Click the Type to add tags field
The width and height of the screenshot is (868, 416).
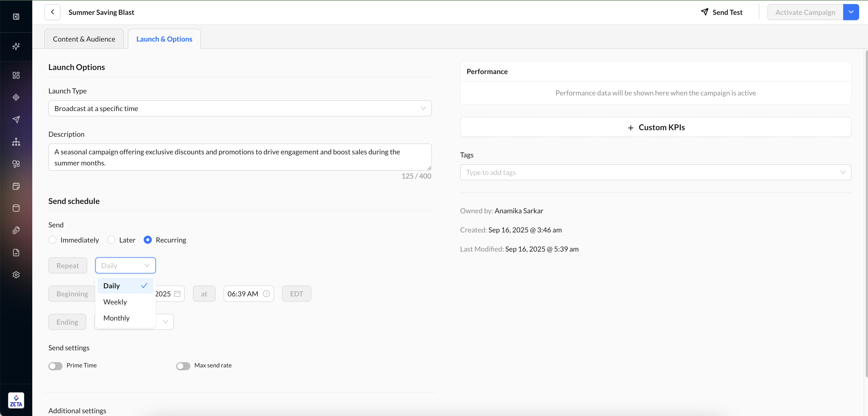(x=650, y=172)
